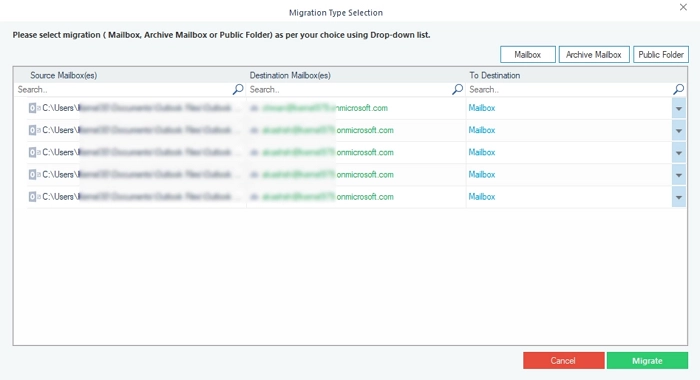Click the third row's Mailbox value
Screen dimensions: 700x380
coord(482,152)
